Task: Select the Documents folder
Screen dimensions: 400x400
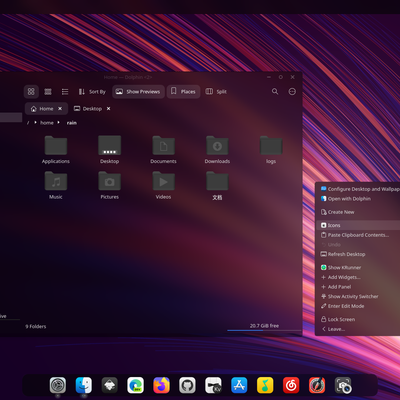Action: tap(163, 150)
